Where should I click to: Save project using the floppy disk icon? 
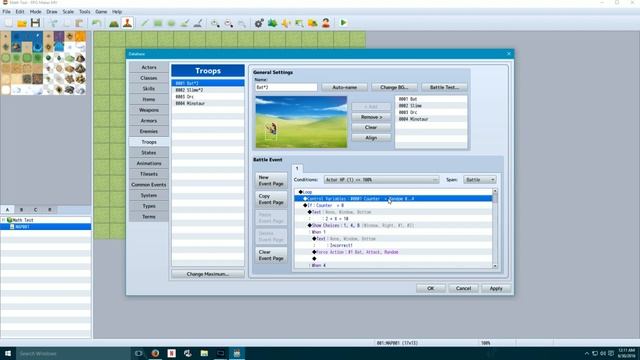coord(36,23)
